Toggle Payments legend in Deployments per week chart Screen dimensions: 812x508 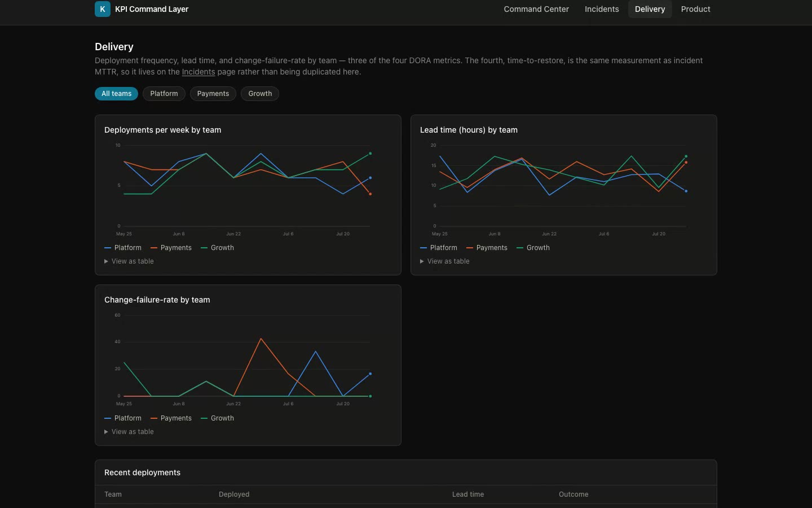pyautogui.click(x=171, y=248)
